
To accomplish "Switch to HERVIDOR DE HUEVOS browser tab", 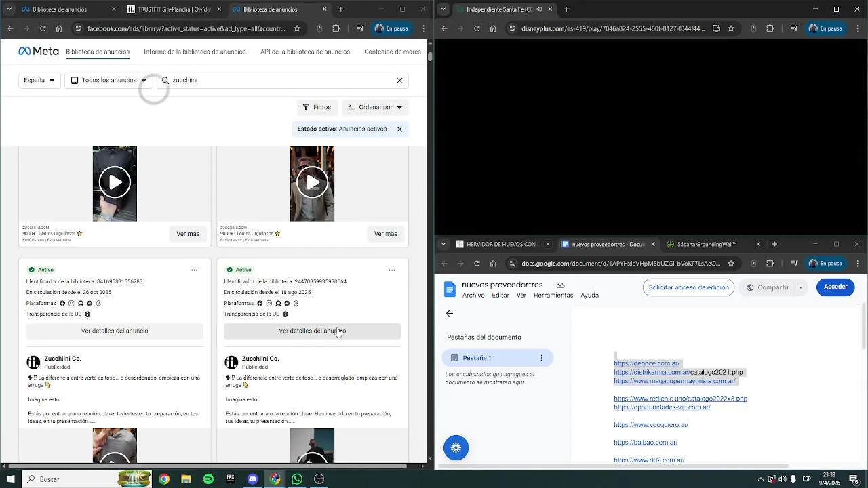I will click(502, 244).
